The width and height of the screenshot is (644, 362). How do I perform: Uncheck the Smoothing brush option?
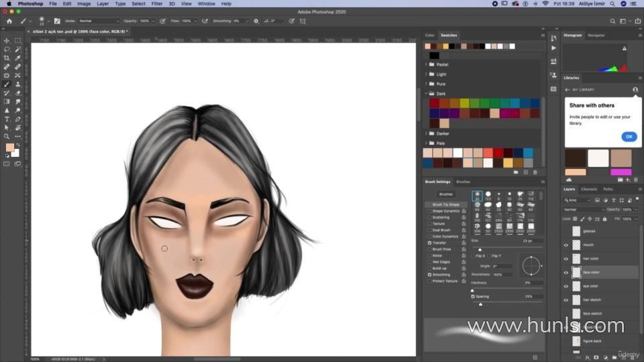click(429, 275)
